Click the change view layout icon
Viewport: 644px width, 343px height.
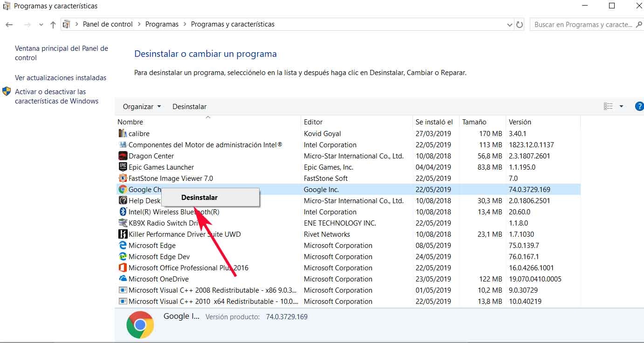pyautogui.click(x=608, y=106)
